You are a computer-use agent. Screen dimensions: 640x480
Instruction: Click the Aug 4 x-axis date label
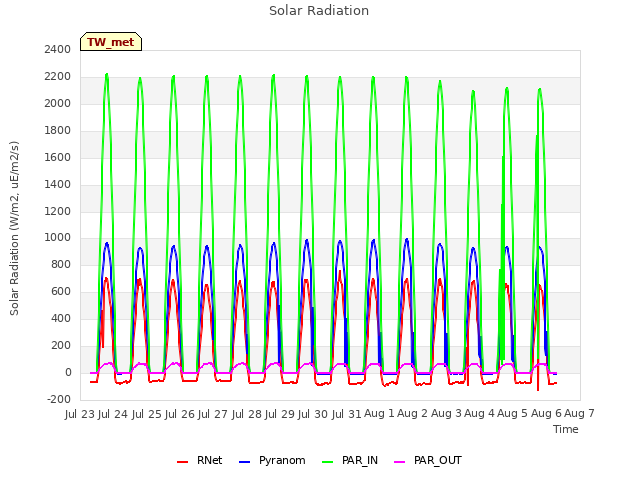click(x=479, y=413)
